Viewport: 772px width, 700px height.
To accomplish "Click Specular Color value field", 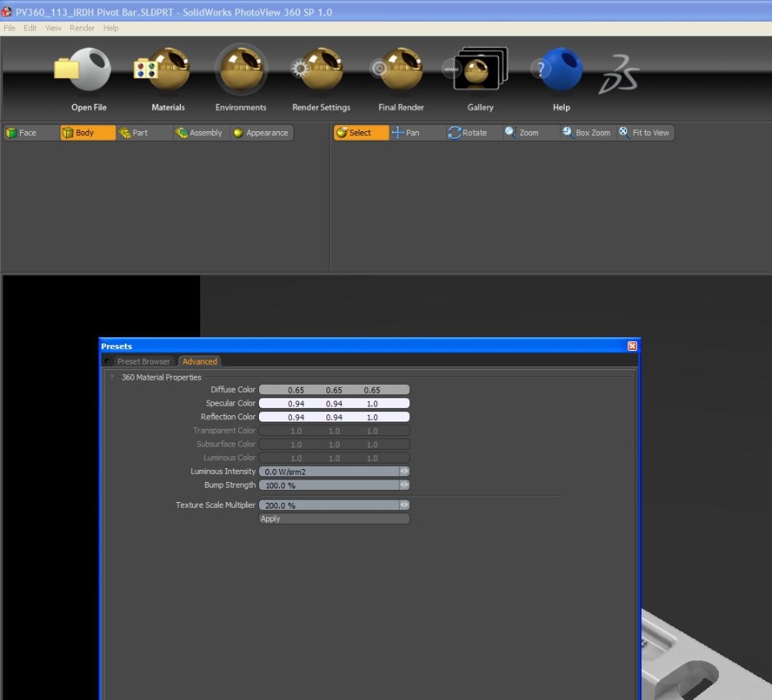I will pos(334,403).
